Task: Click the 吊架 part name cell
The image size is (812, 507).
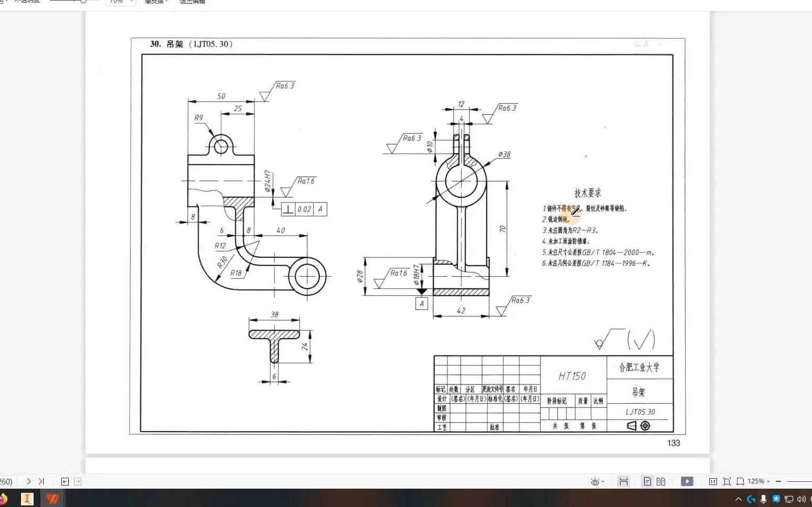Action: 639,392
